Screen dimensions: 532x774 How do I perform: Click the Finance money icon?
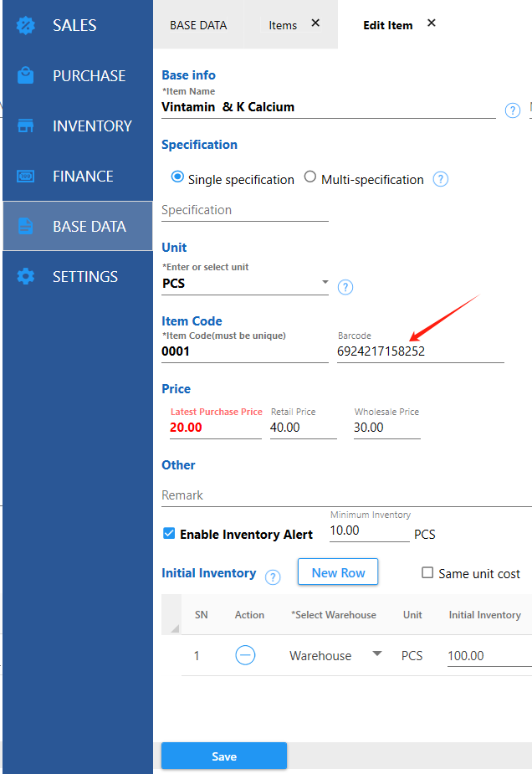tap(26, 176)
